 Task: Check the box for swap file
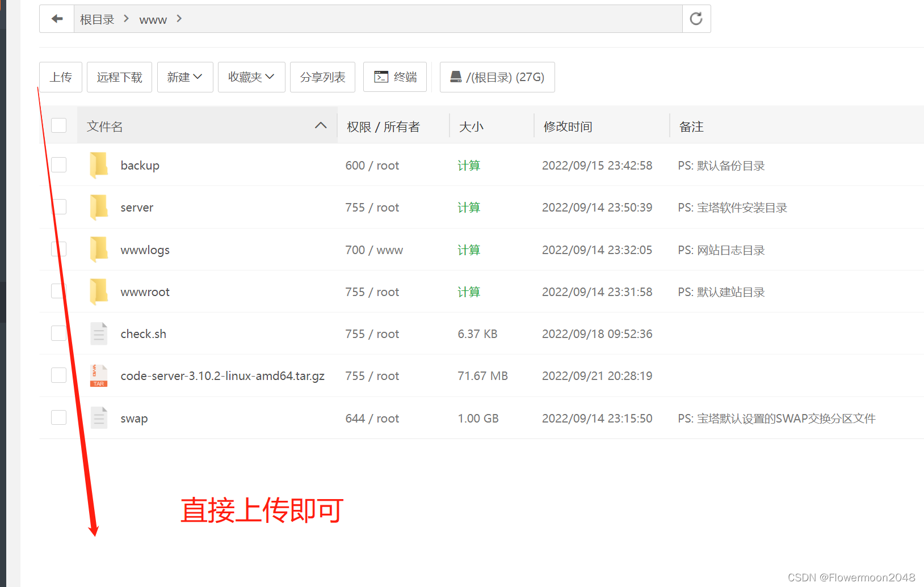59,418
